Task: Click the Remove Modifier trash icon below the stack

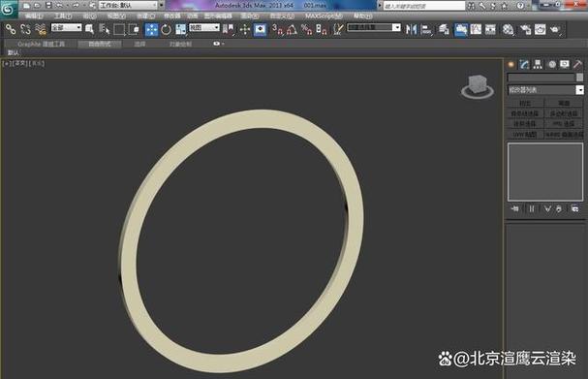Action: coord(559,208)
